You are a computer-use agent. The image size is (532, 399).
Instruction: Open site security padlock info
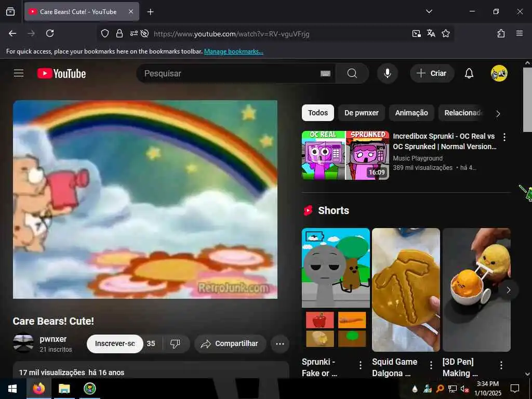119,33
